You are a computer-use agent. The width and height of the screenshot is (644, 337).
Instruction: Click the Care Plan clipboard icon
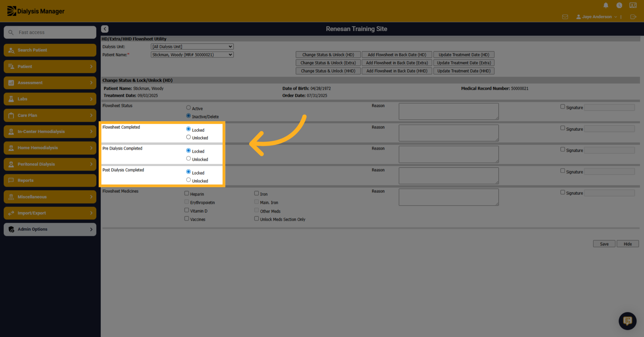(11, 115)
